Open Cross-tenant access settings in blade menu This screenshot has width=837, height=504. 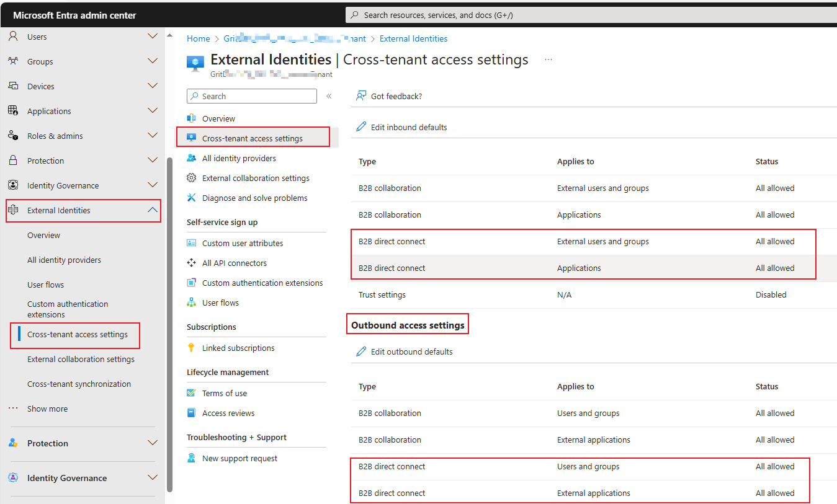pyautogui.click(x=253, y=138)
